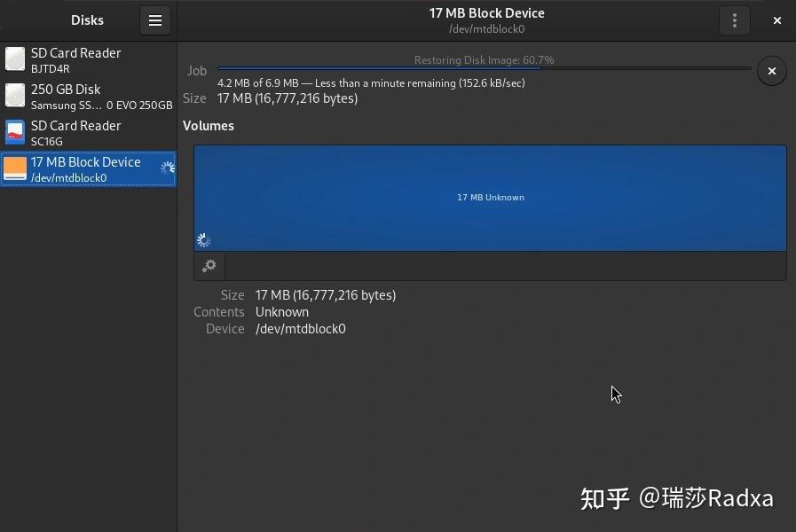Click the restore progress bar
Screen dimensions: 796x532
coord(484,68)
